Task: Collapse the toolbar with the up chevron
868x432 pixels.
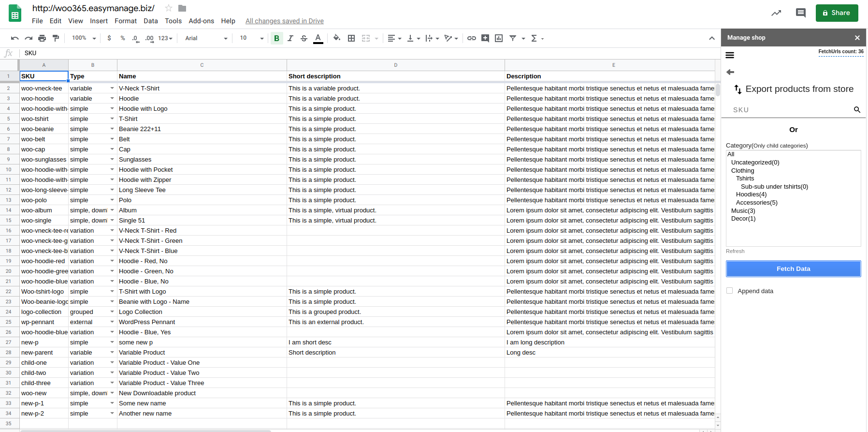Action: [x=712, y=38]
